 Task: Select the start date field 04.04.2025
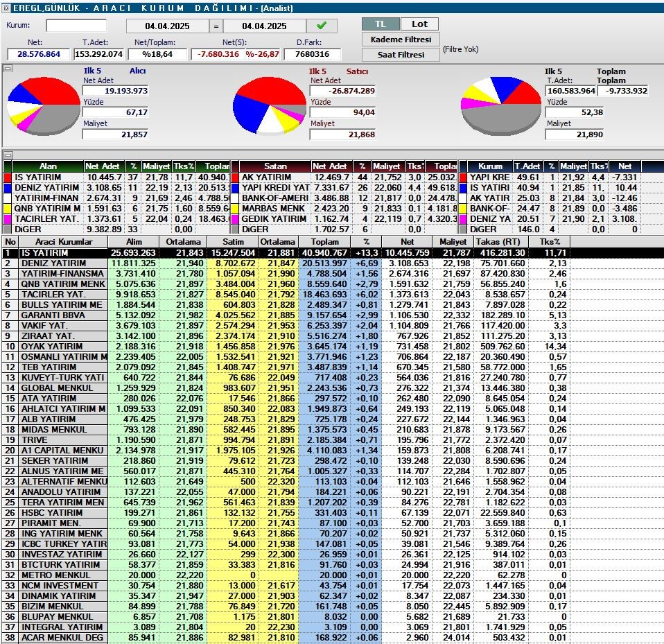(167, 26)
